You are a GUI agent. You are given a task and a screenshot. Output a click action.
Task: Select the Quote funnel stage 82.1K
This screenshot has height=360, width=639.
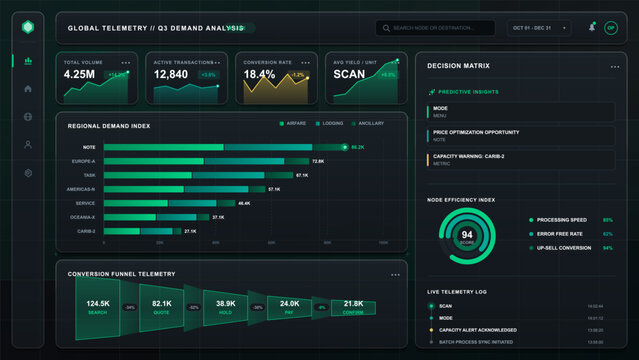[x=161, y=308]
